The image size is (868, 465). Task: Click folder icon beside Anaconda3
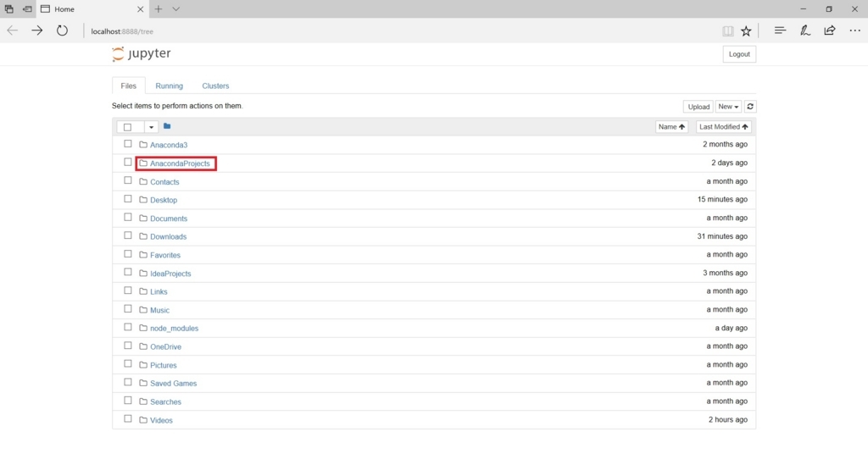[143, 144]
